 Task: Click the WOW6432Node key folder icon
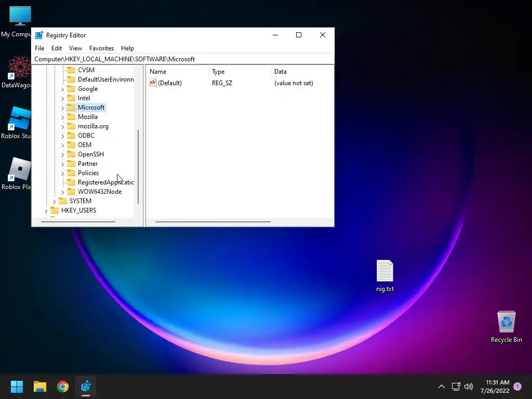71,191
